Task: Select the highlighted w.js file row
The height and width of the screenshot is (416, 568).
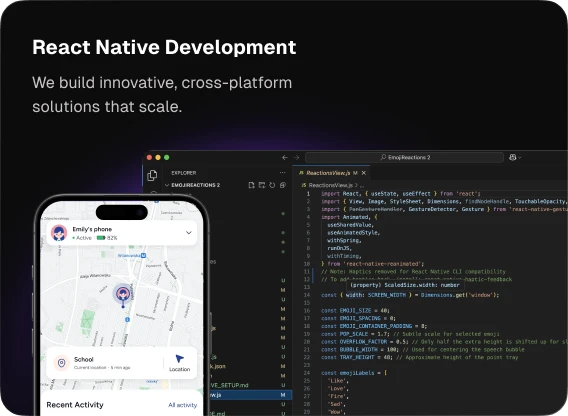Action: click(250, 395)
